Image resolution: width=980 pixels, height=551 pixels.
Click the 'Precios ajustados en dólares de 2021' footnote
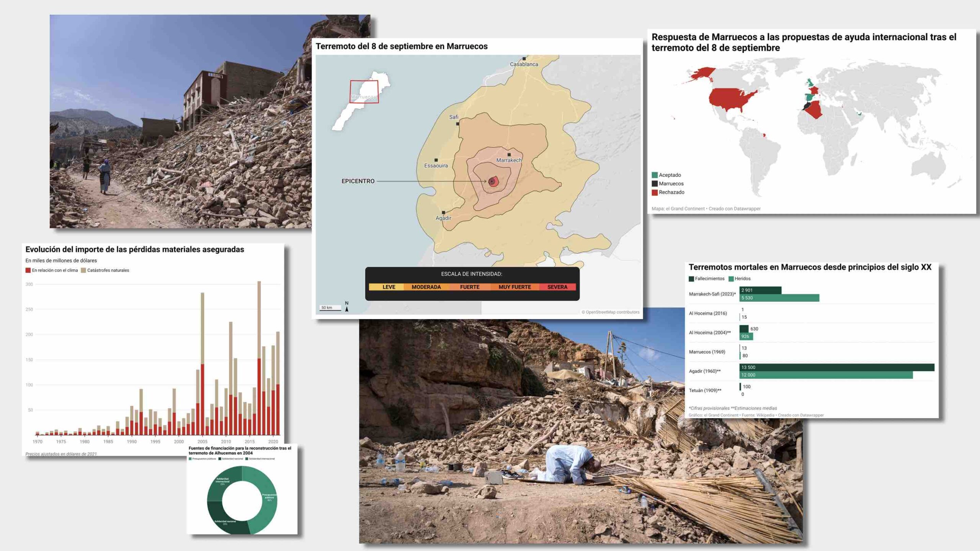61,454
